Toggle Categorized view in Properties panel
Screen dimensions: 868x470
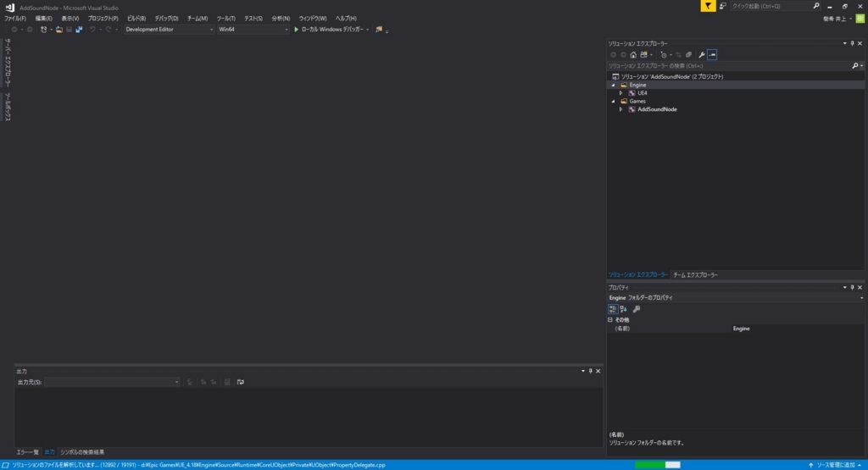613,309
